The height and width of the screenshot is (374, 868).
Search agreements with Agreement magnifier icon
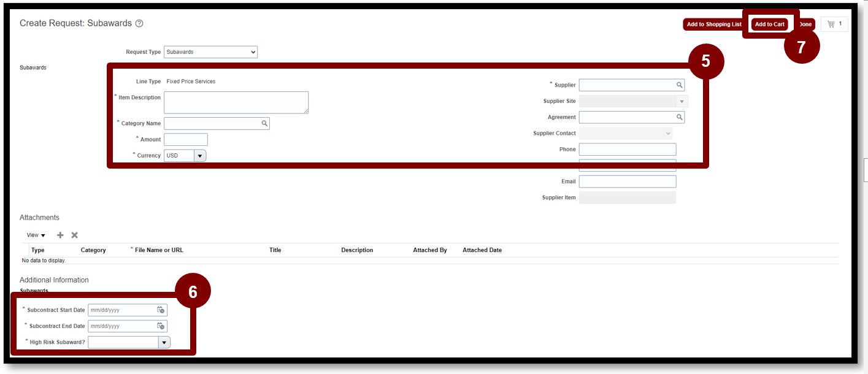(x=680, y=117)
